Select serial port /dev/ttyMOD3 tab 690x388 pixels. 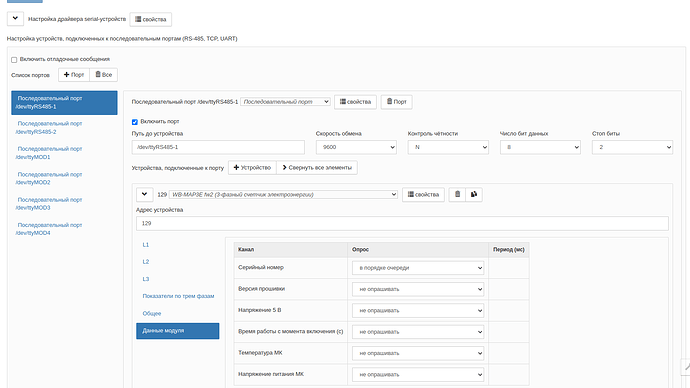64,204
